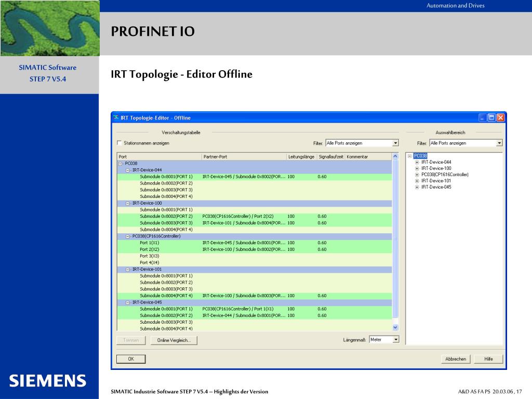Click the Signallaufzeit column header
This screenshot has height=399, width=532.
tap(331, 157)
